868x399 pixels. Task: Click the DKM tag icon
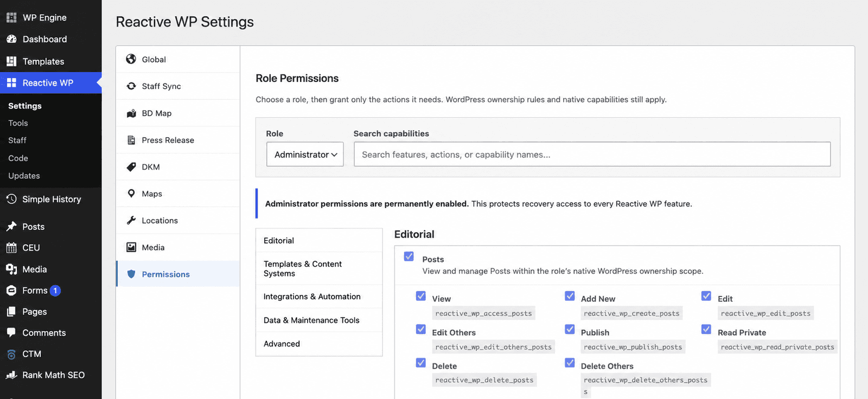tap(131, 167)
